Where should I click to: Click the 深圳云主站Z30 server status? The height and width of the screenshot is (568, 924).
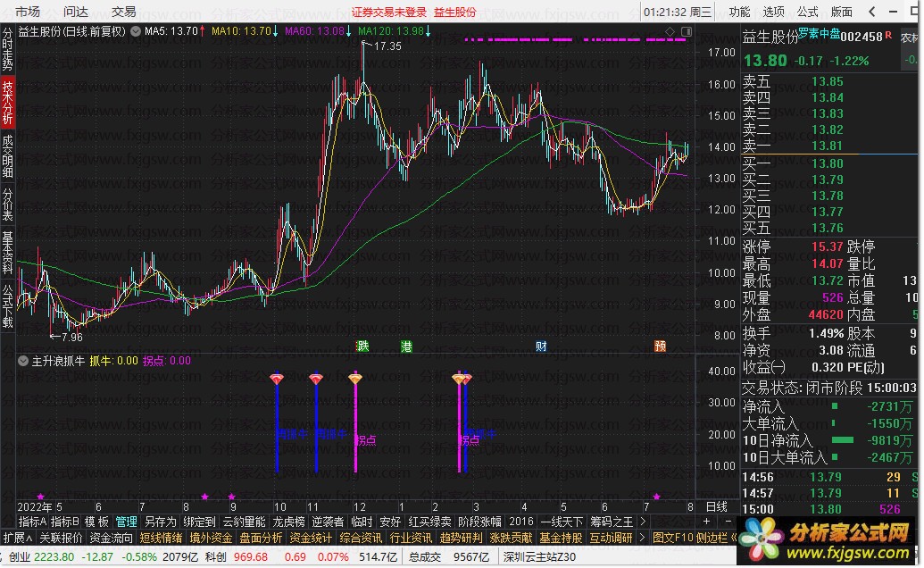pos(540,556)
